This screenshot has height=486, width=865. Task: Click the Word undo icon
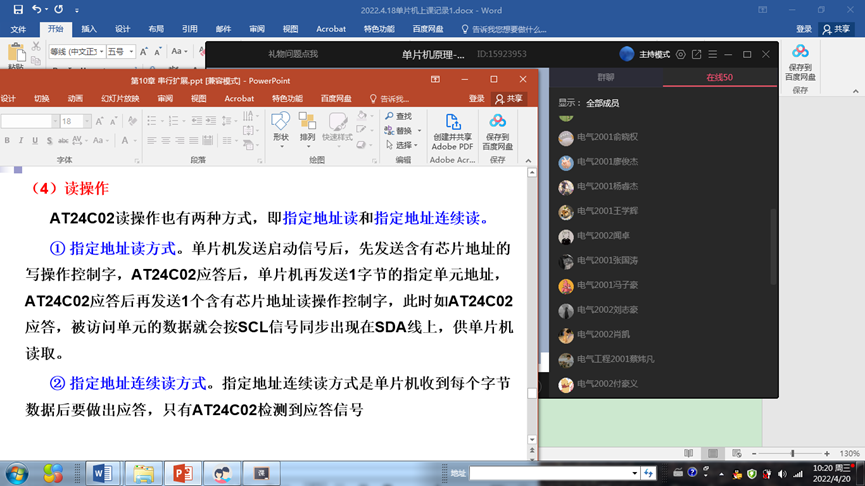pos(36,9)
